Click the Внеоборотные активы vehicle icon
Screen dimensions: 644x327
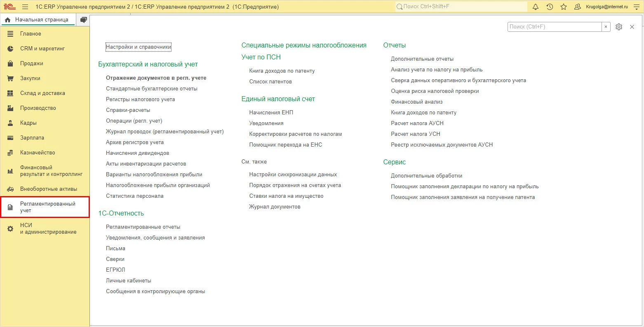click(x=11, y=189)
